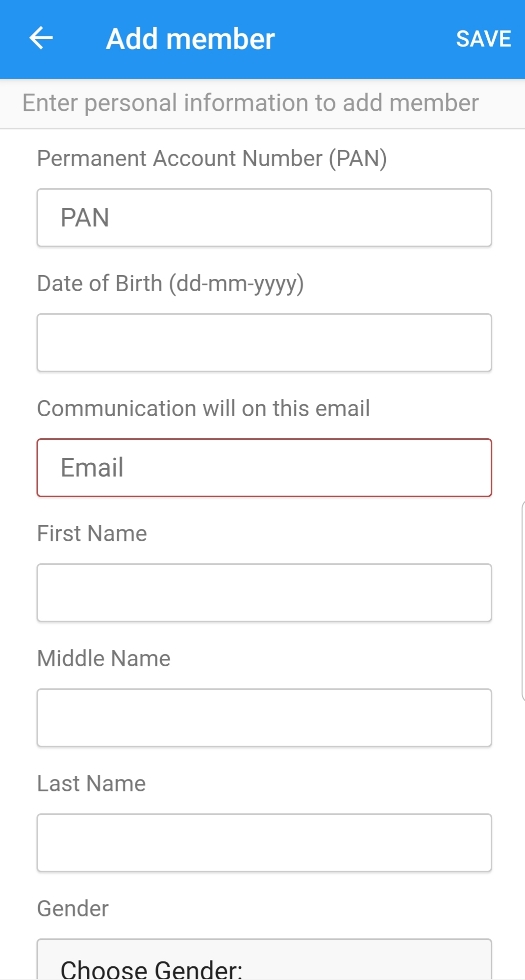Focus the Email field with red border
The width and height of the screenshot is (525, 980).
tap(264, 467)
